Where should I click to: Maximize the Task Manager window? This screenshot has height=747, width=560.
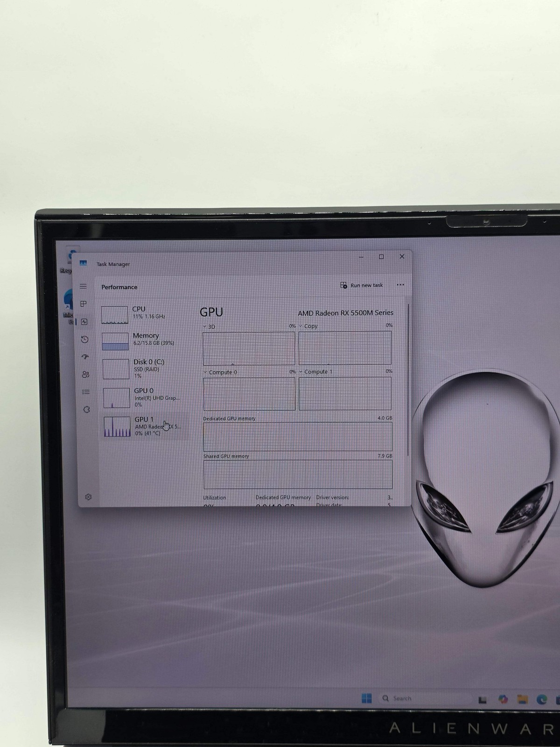tap(381, 257)
